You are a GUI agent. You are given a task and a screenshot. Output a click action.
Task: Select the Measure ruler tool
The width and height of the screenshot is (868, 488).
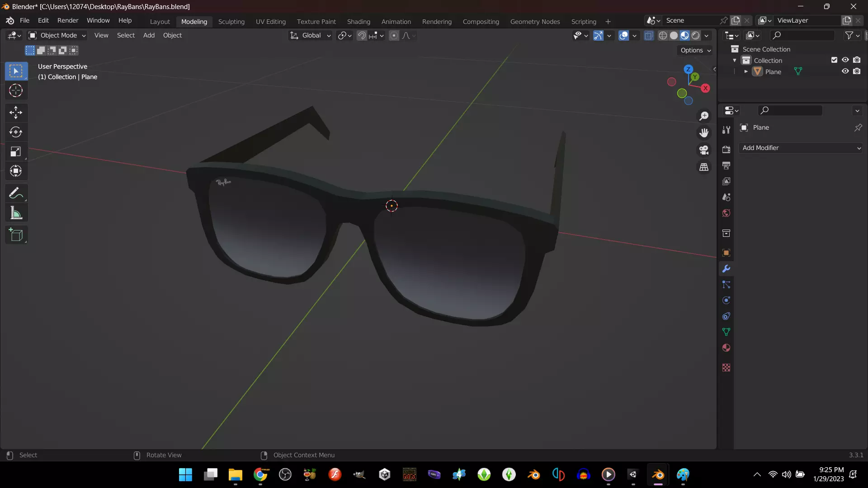point(16,213)
